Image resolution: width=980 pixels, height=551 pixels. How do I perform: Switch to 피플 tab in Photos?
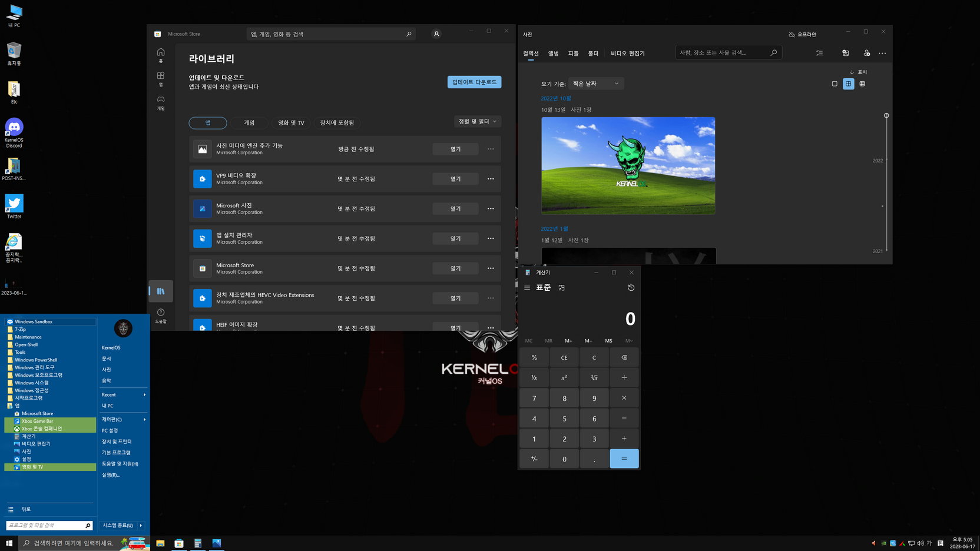[x=573, y=54]
